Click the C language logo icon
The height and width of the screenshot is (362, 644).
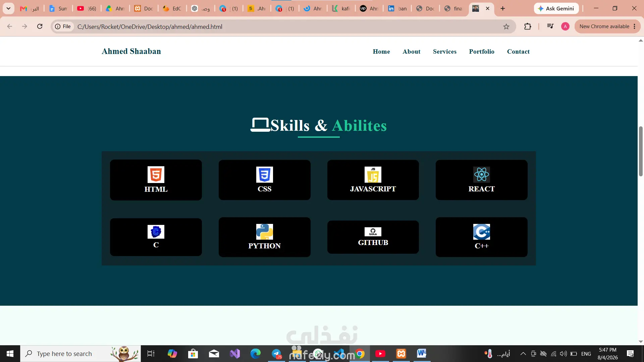point(156,232)
